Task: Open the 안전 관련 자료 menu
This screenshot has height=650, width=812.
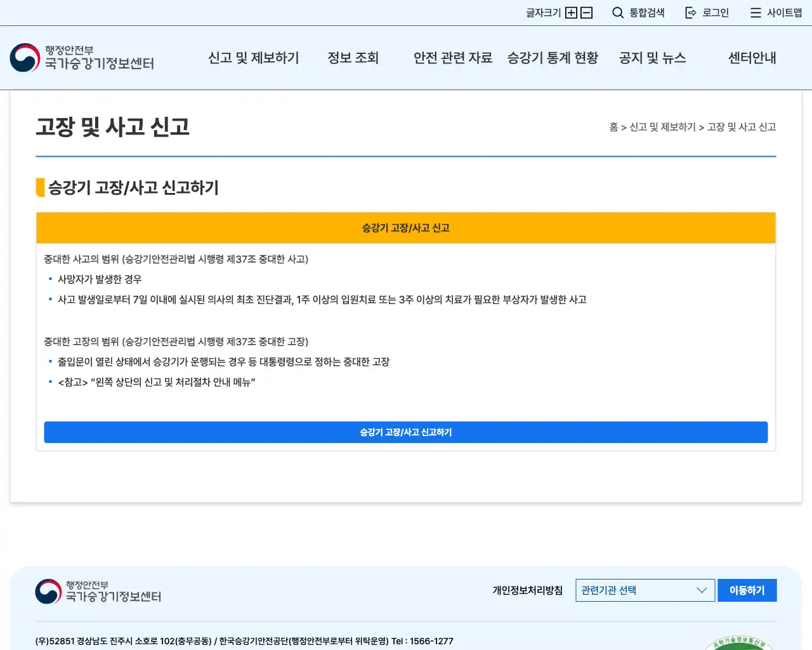Action: coord(453,58)
